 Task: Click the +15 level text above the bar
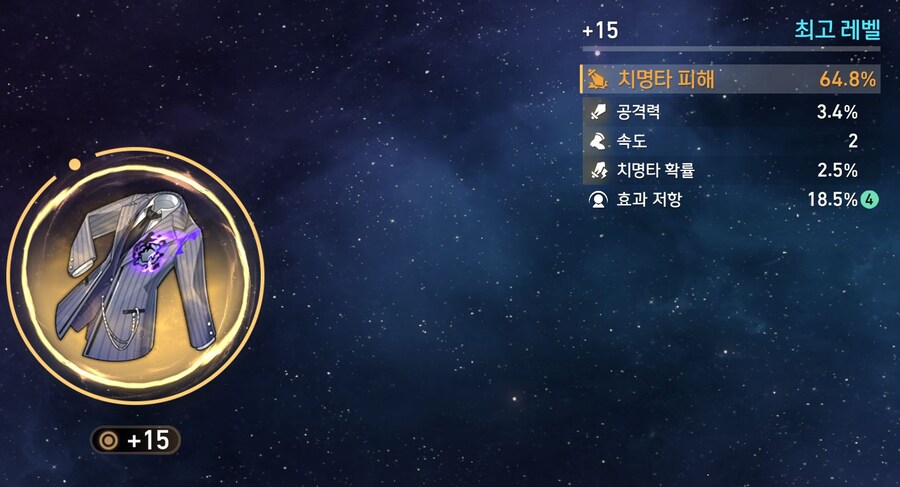[600, 30]
